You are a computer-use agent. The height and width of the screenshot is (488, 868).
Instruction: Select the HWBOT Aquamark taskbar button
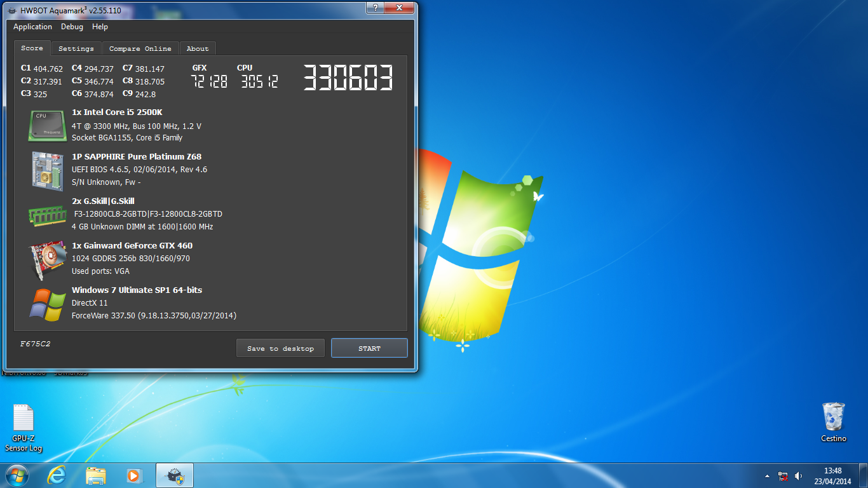174,475
